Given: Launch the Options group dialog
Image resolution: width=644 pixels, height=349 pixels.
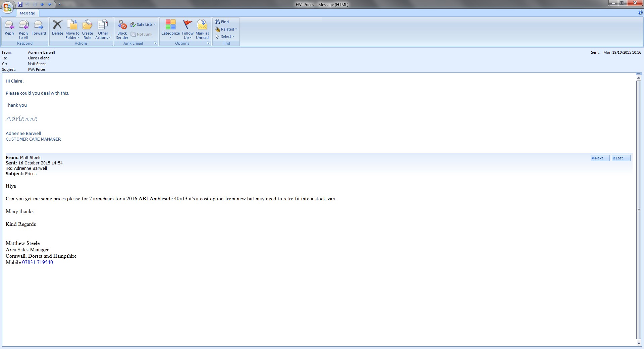Looking at the screenshot, I should 208,43.
